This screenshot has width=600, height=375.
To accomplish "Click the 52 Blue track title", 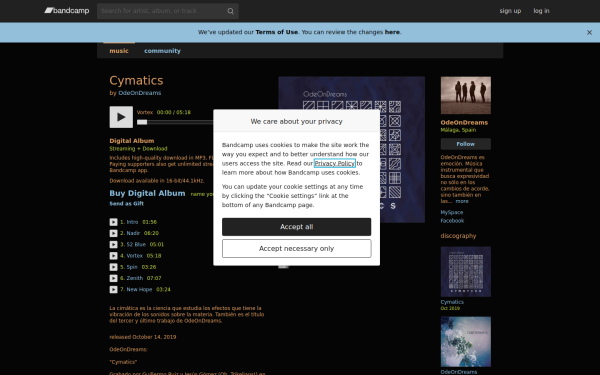I will click(136, 245).
